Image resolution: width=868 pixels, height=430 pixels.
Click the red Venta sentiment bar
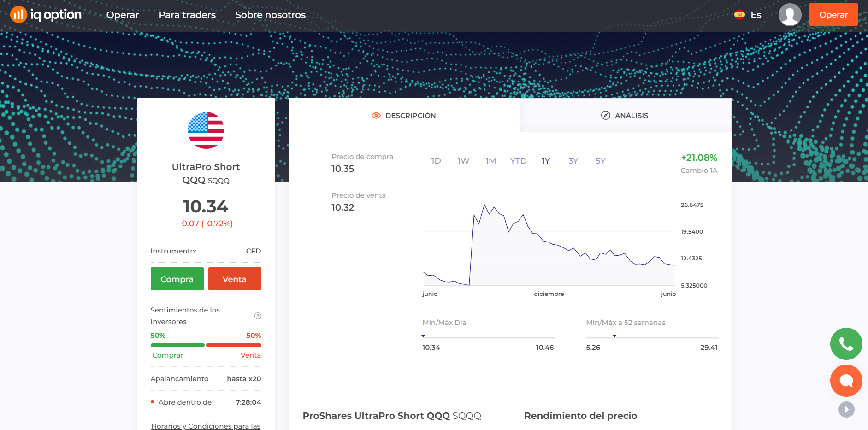234,345
